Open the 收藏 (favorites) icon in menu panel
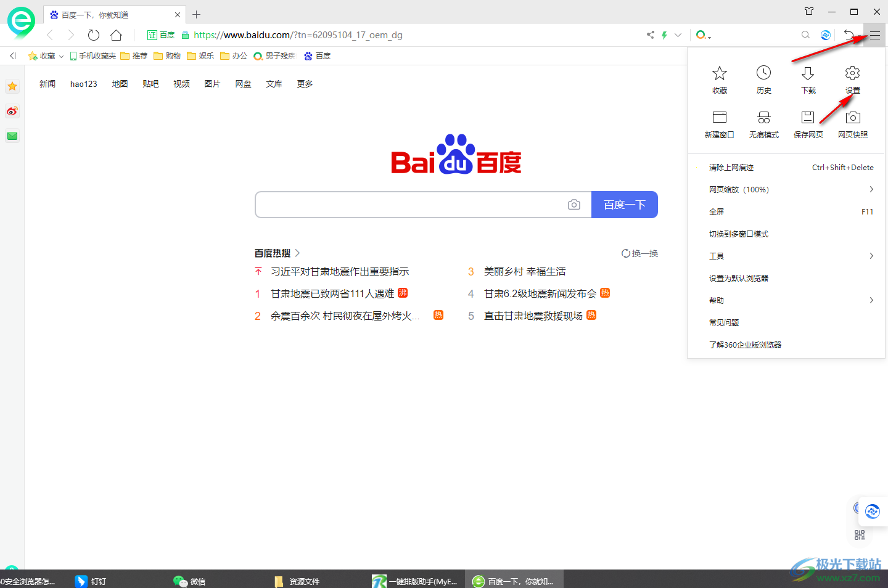The image size is (888, 588). pyautogui.click(x=720, y=73)
